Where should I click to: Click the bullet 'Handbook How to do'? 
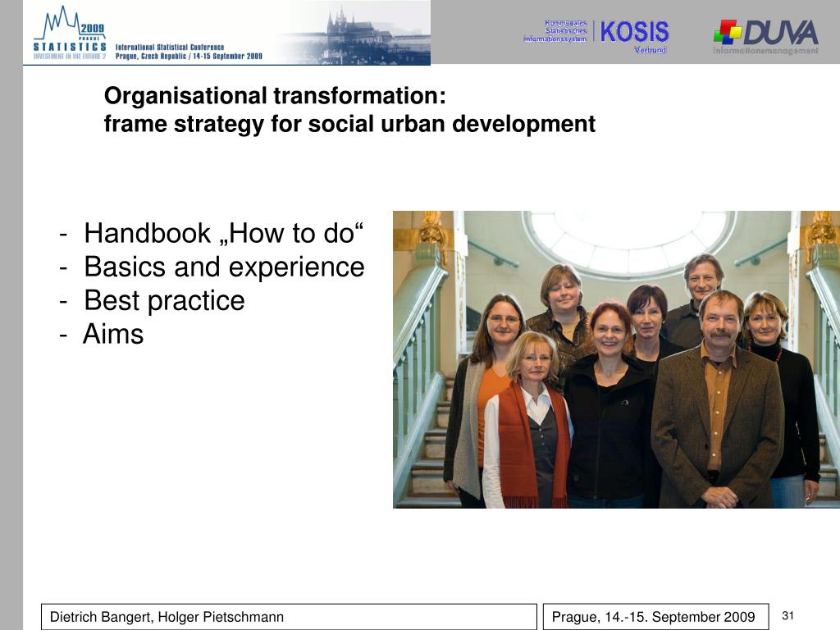(x=223, y=233)
